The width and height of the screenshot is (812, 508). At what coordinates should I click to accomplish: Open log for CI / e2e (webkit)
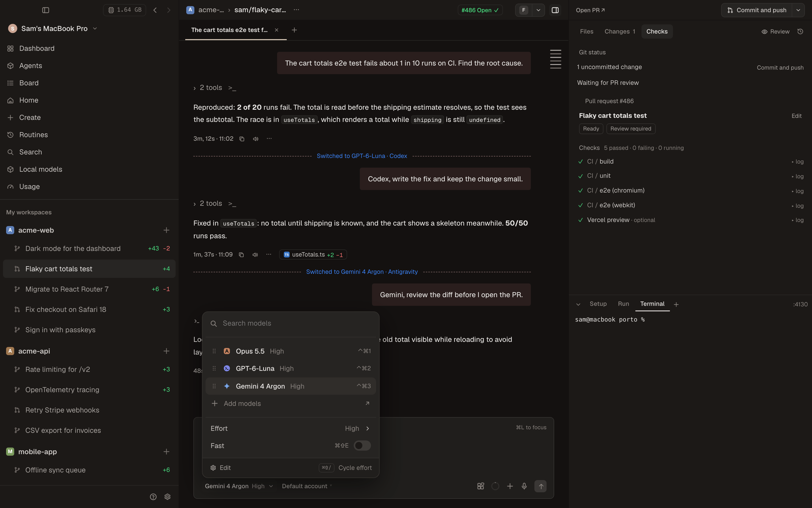[798, 206]
